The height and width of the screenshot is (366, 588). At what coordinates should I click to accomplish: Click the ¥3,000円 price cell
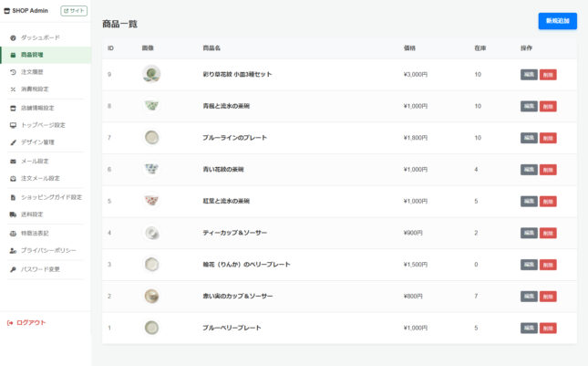click(x=416, y=74)
